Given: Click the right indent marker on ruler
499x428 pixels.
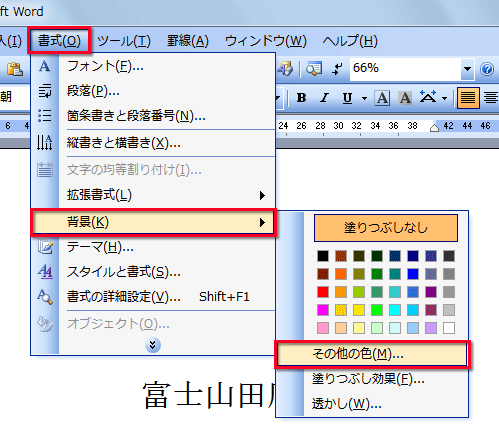Looking at the screenshot, I should pos(434,127).
